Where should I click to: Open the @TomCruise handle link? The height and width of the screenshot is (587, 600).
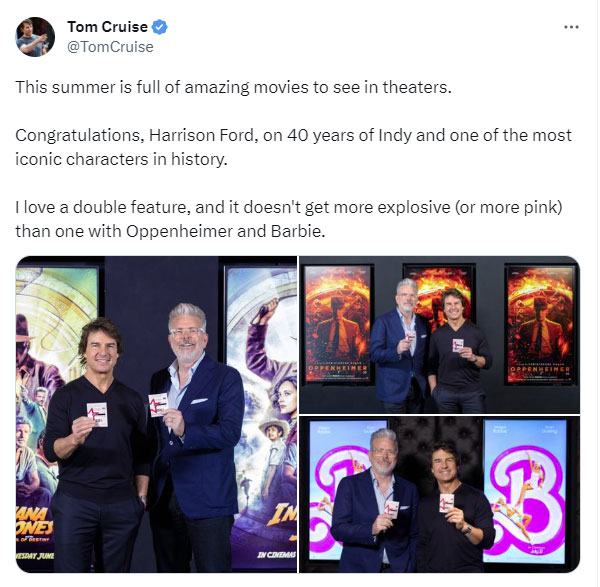(x=110, y=47)
